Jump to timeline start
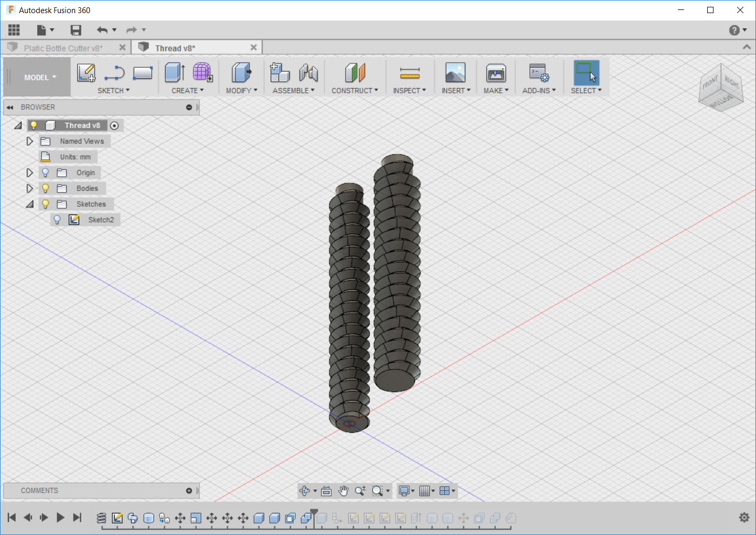 coord(12,518)
